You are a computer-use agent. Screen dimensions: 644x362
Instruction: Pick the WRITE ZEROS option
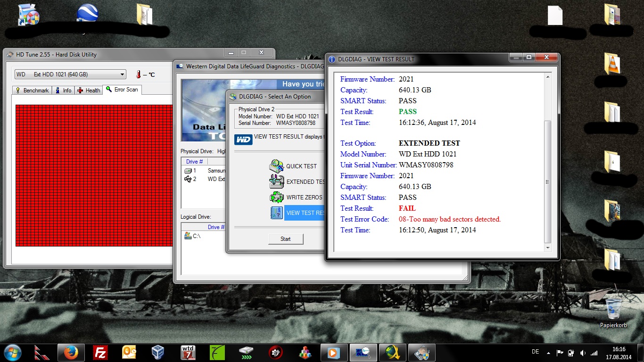[296, 197]
